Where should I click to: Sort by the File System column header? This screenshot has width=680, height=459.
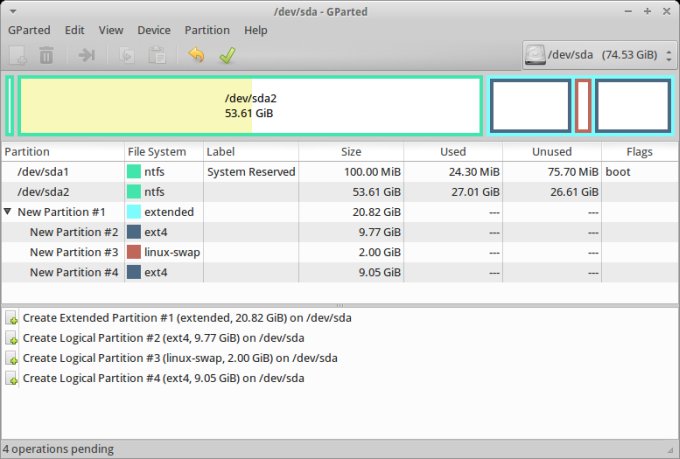click(x=156, y=152)
